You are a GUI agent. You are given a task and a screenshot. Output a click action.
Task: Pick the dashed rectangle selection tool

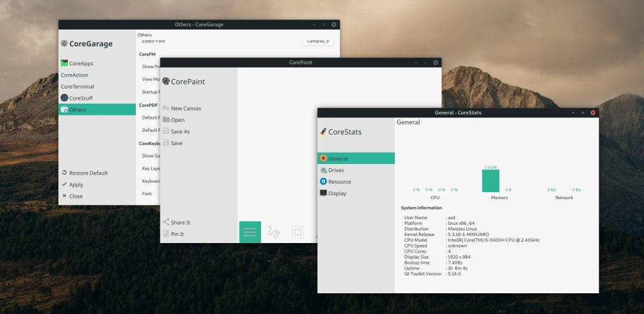coord(298,232)
